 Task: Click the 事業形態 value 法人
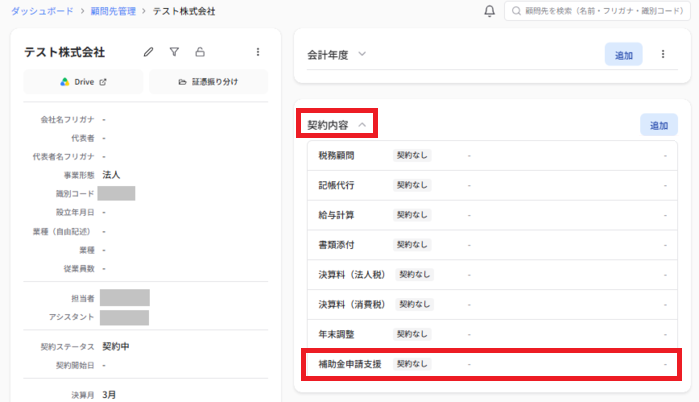pos(111,175)
